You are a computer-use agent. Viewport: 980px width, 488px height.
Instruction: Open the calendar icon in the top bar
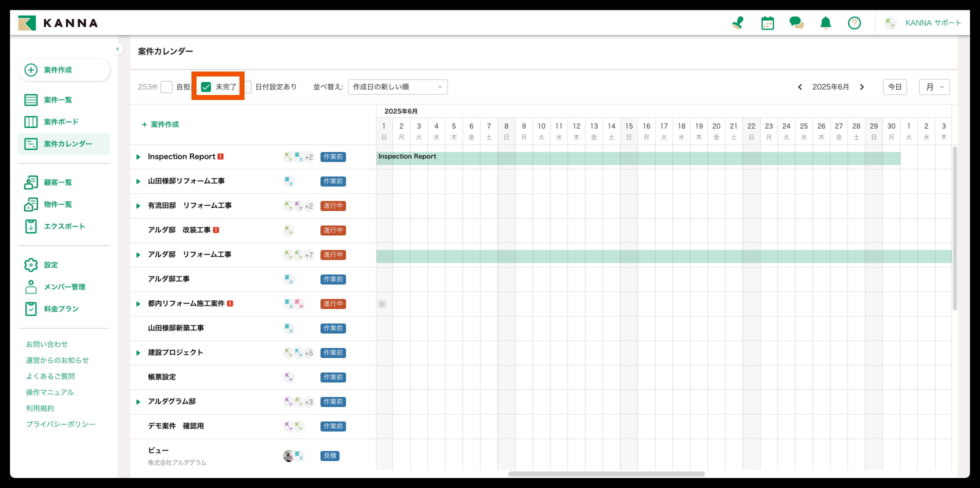pyautogui.click(x=767, y=23)
